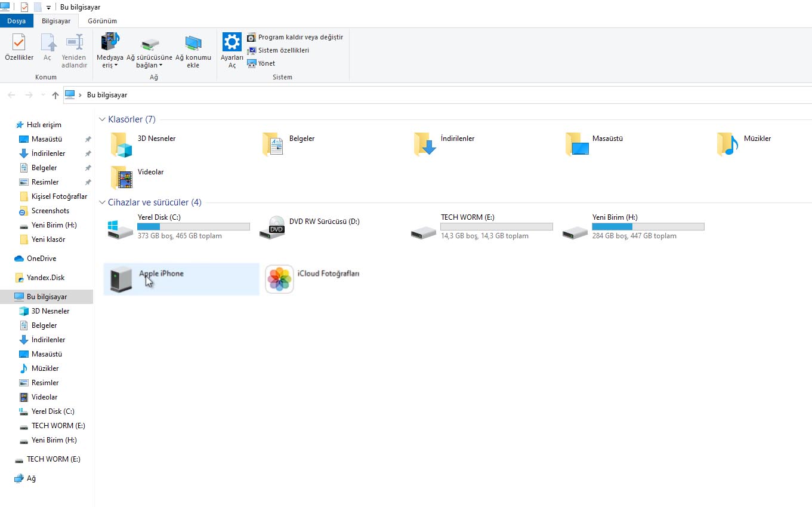Select Yerel Disk (C:) drive icon
812x507 pixels.
coord(121,228)
